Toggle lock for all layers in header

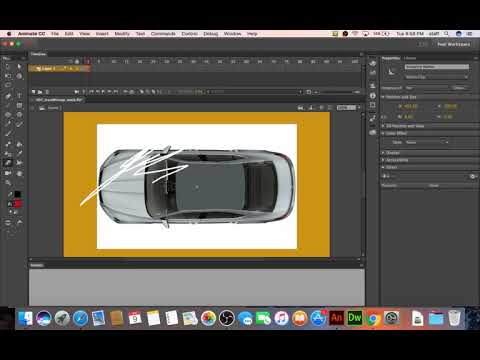[x=77, y=61]
